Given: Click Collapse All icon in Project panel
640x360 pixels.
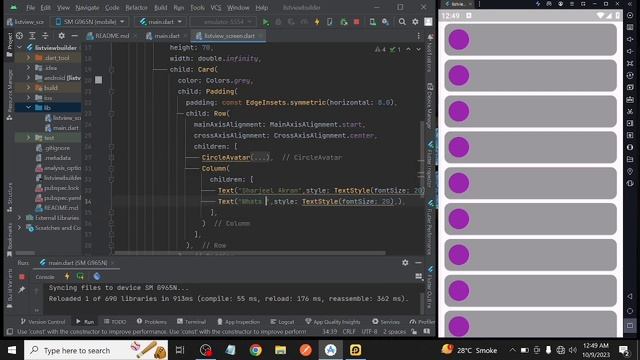Looking at the screenshot, I should (x=45, y=36).
